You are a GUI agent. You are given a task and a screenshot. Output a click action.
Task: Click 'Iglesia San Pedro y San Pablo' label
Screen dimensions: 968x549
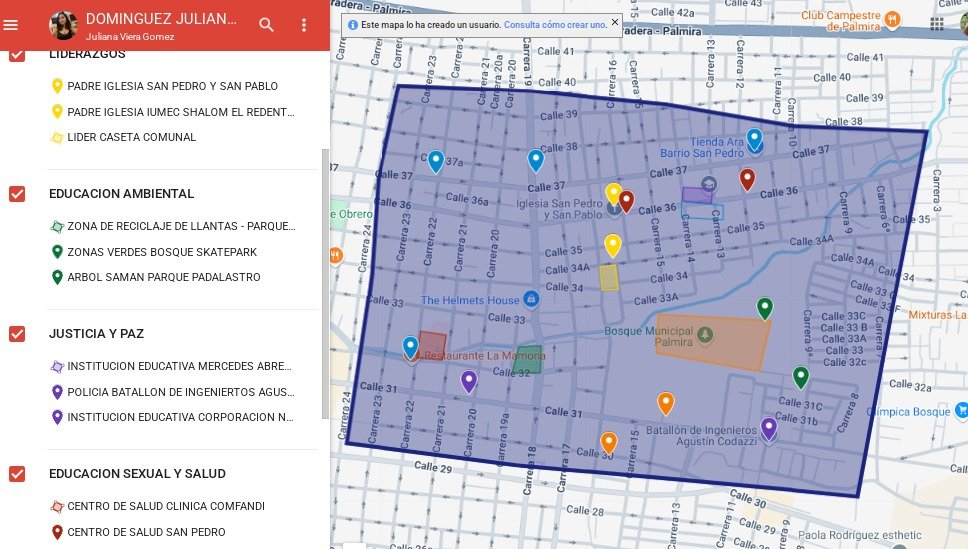coord(559,209)
